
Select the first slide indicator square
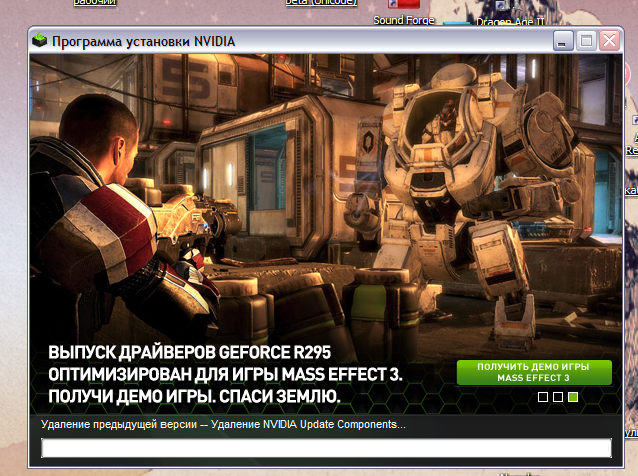pos(542,397)
